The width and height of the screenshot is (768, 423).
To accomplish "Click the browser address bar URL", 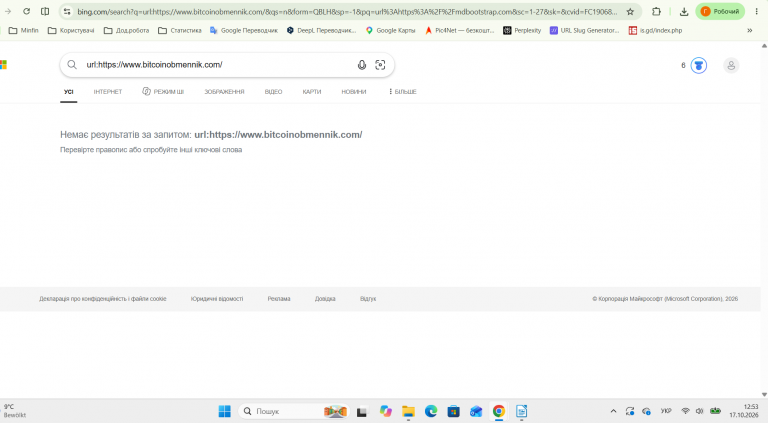I will coord(347,11).
